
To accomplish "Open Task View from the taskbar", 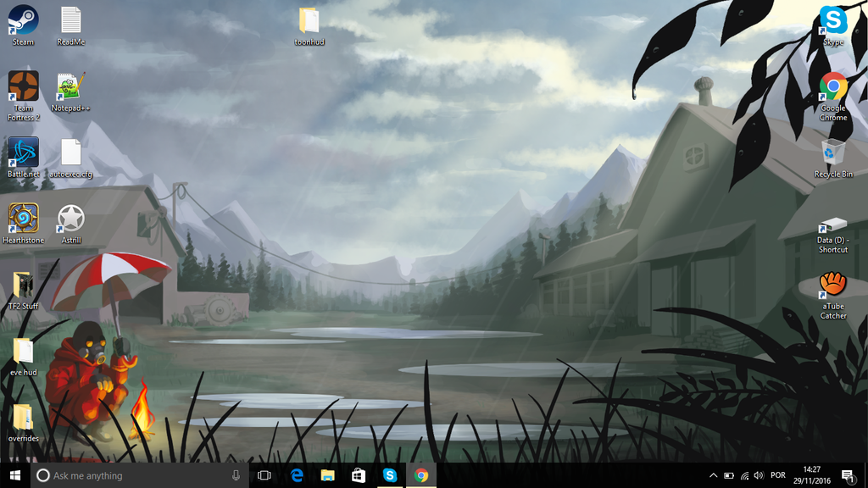I will click(264, 475).
